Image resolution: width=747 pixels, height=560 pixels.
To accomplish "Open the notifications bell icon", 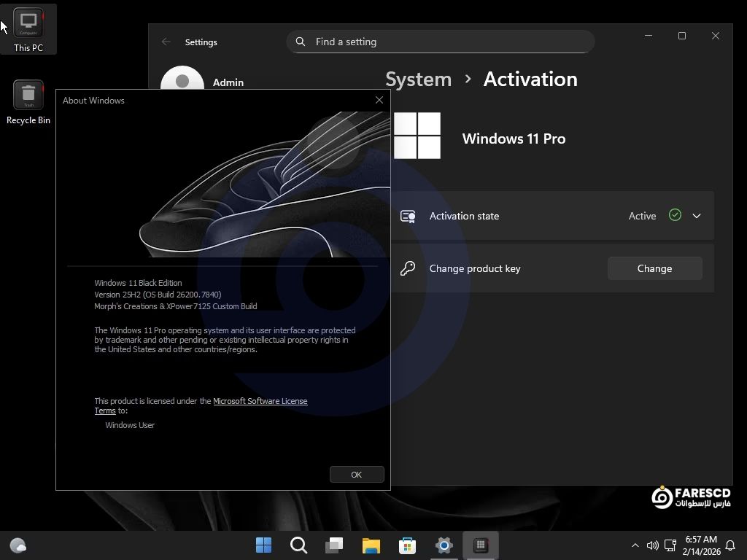I will 729,545.
